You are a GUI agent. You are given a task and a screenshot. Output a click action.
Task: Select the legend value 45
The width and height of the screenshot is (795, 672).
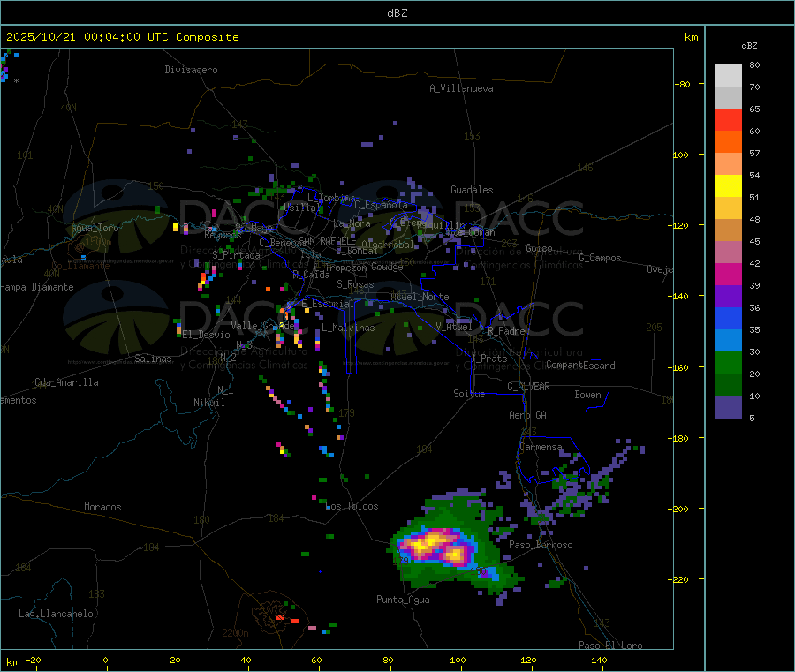point(754,241)
